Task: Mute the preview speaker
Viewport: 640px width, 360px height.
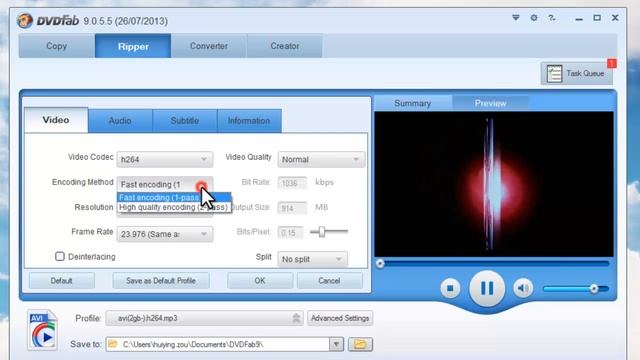Action: tap(523, 289)
